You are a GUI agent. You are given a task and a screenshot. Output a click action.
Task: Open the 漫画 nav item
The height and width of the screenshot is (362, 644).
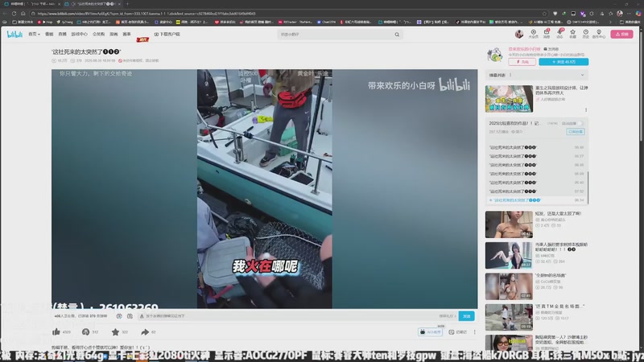pos(114,34)
